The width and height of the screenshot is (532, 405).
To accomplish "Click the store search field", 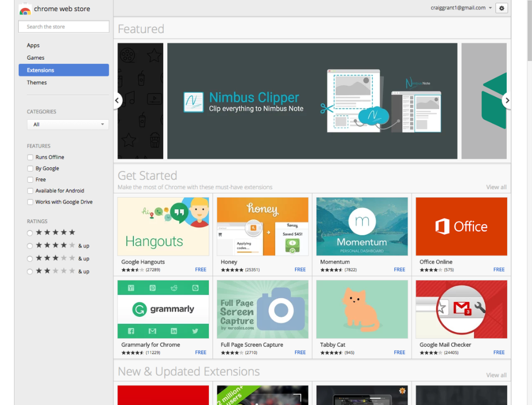I will click(63, 26).
